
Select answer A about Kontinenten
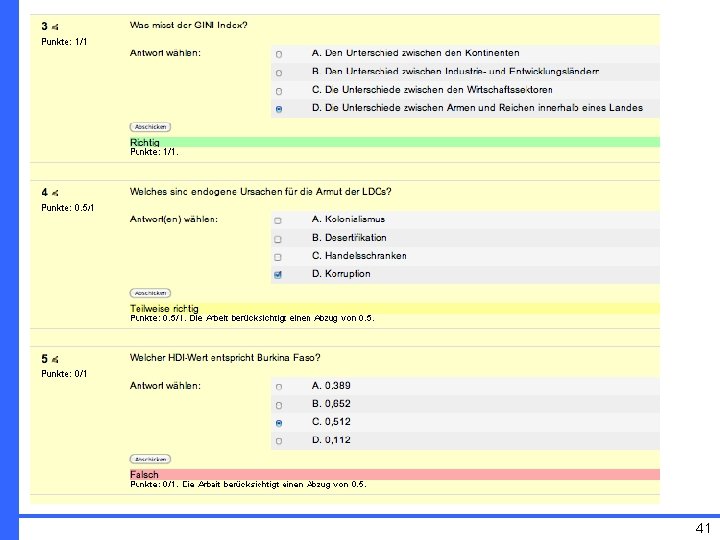[x=279, y=54]
